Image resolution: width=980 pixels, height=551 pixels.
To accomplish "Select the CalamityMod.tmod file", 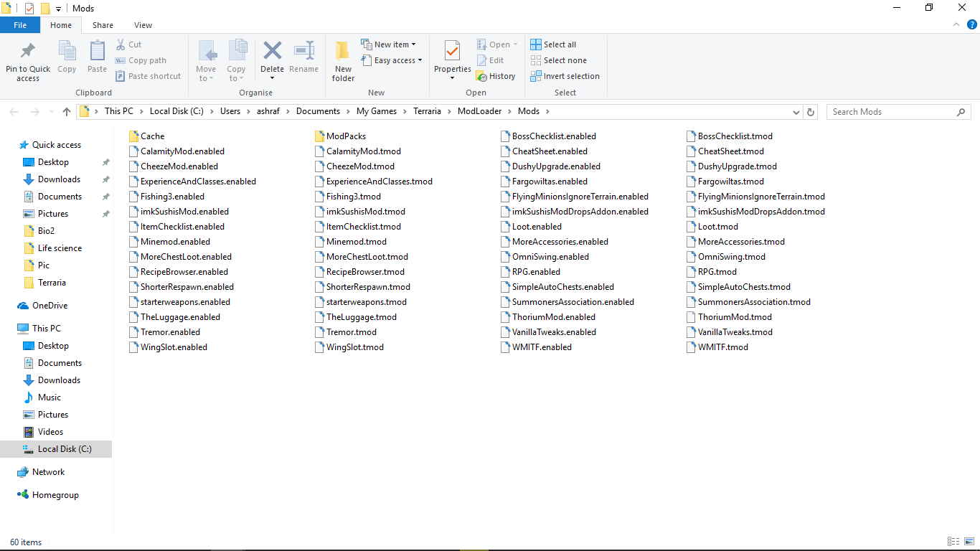I will pos(358,151).
